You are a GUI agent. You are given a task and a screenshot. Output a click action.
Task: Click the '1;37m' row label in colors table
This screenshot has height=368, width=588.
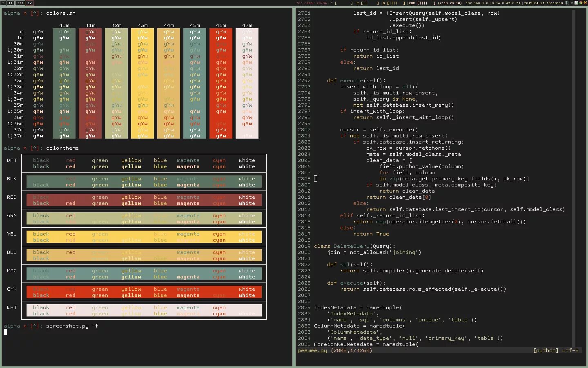point(15,136)
